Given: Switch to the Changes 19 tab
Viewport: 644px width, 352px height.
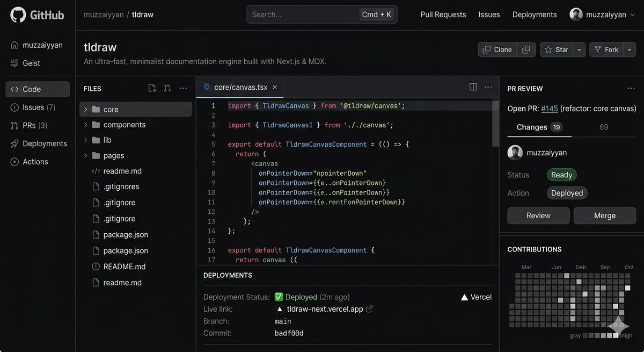Looking at the screenshot, I should click(539, 127).
